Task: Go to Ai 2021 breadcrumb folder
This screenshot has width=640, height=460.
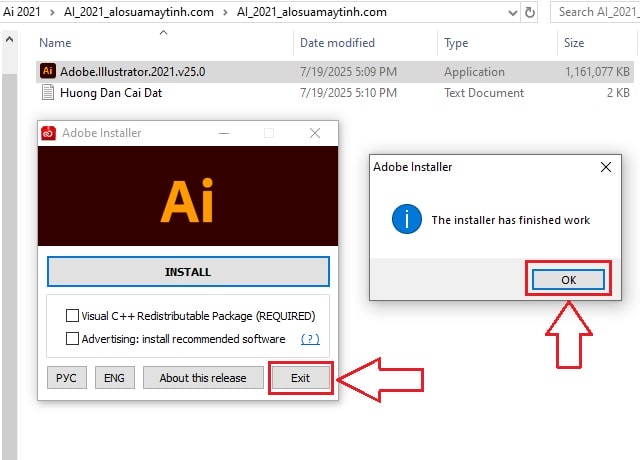Action: pyautogui.click(x=22, y=12)
